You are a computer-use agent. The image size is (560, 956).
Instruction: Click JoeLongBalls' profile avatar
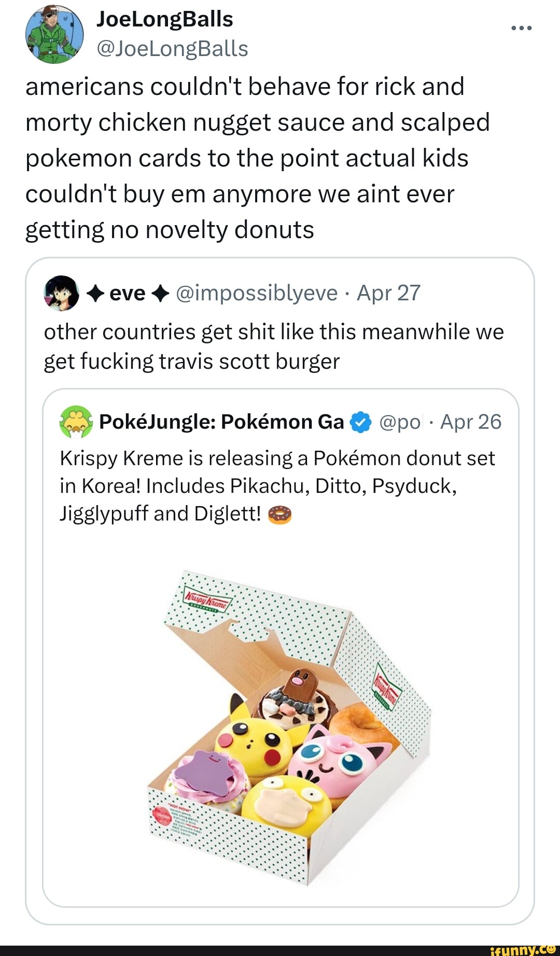coord(54,34)
